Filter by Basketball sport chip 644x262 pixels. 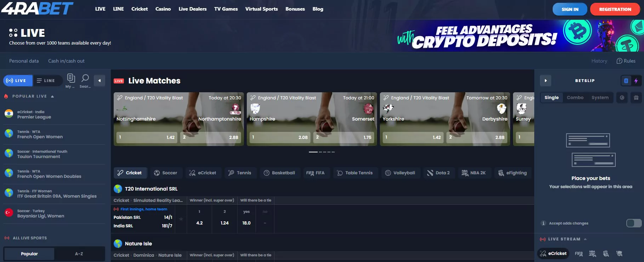[x=280, y=173]
